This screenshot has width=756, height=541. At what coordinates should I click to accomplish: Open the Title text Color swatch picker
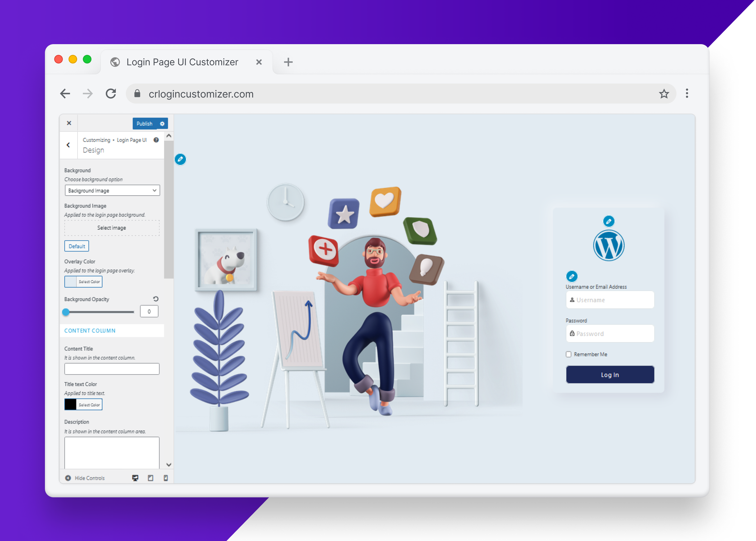tap(70, 404)
